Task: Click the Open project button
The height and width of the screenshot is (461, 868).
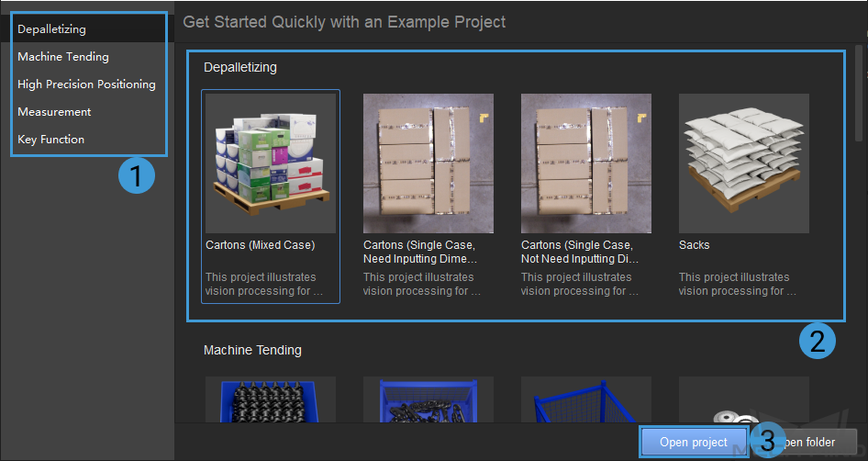Action: [694, 442]
